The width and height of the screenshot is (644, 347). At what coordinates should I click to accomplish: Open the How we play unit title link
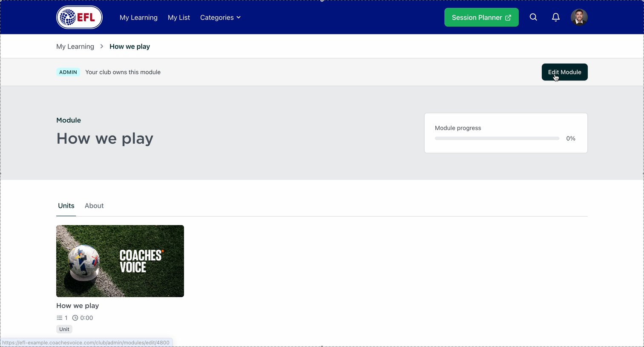click(78, 306)
